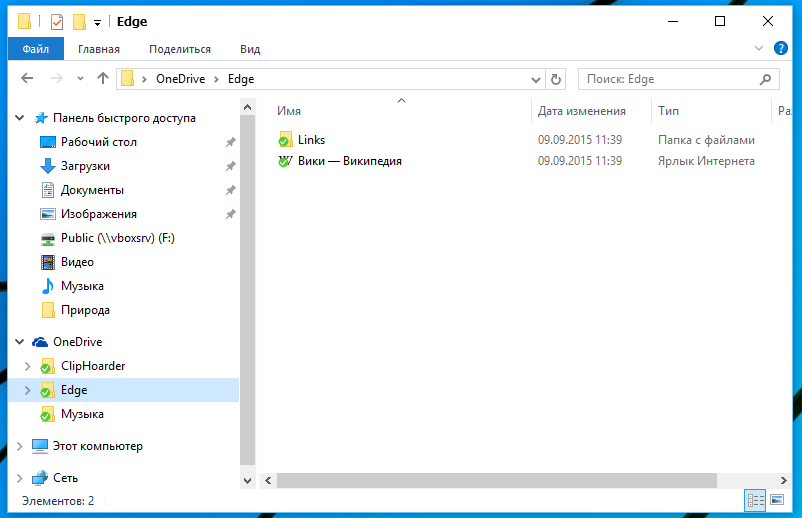Open Рабочий стол in quick access
The height and width of the screenshot is (518, 802).
click(99, 142)
